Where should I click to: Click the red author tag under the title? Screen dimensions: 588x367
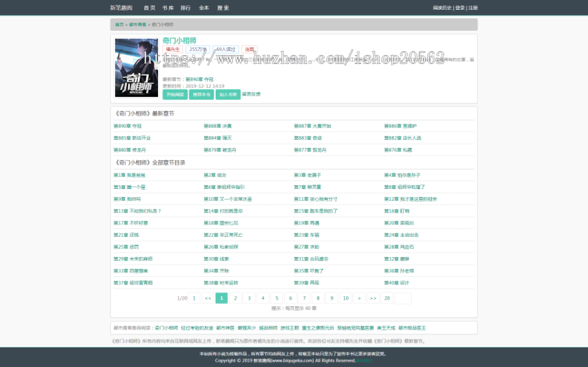pos(172,49)
